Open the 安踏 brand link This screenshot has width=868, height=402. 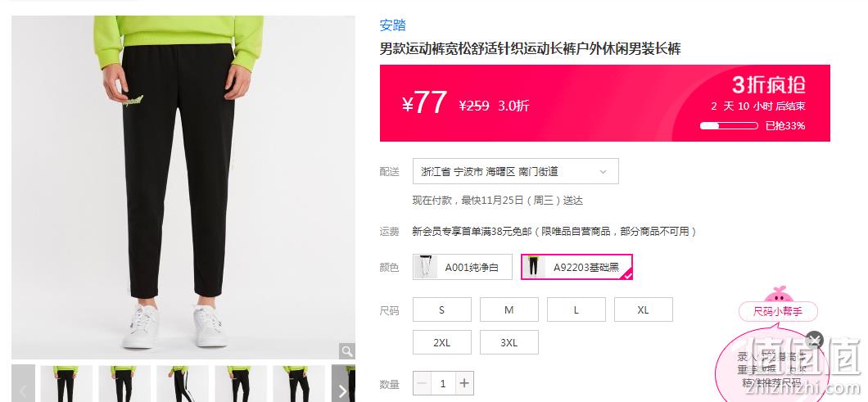tap(392, 25)
